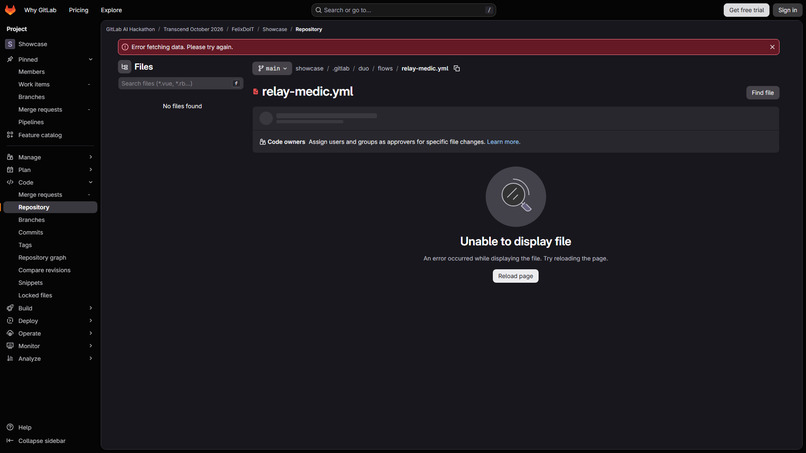This screenshot has height=453, width=806.
Task: Copy file path icon next to relay-medic.yml
Action: click(456, 68)
